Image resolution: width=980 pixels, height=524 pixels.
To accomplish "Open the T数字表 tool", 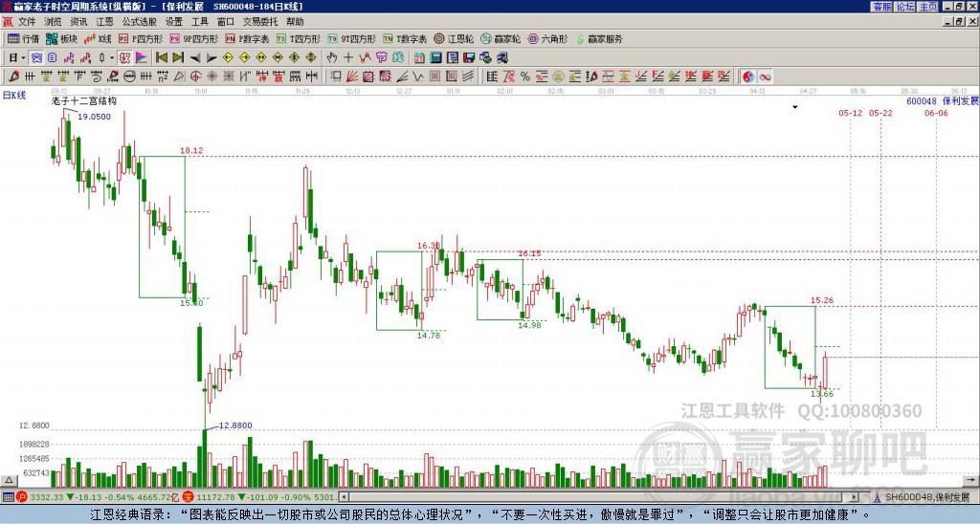I will pyautogui.click(x=405, y=38).
